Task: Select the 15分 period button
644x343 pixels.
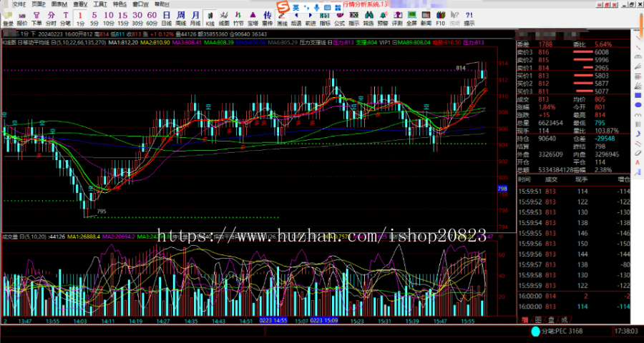Action: [x=123, y=19]
